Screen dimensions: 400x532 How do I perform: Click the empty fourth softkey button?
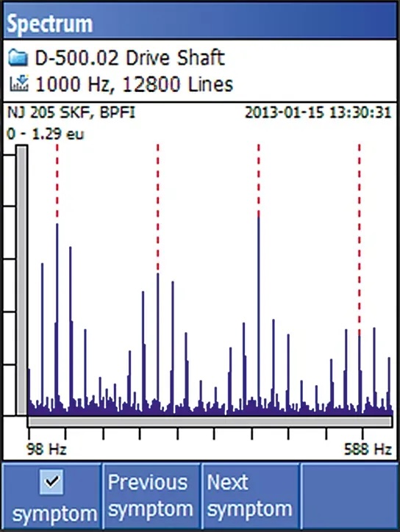349,496
